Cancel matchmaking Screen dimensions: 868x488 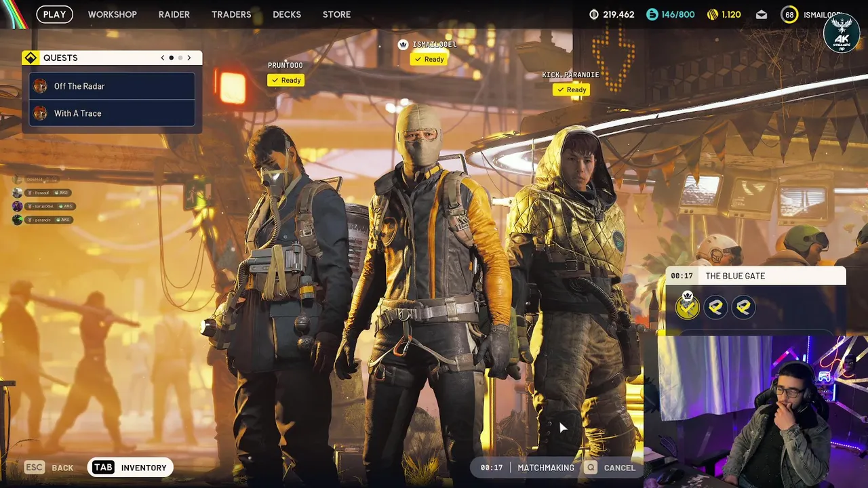pyautogui.click(x=611, y=467)
